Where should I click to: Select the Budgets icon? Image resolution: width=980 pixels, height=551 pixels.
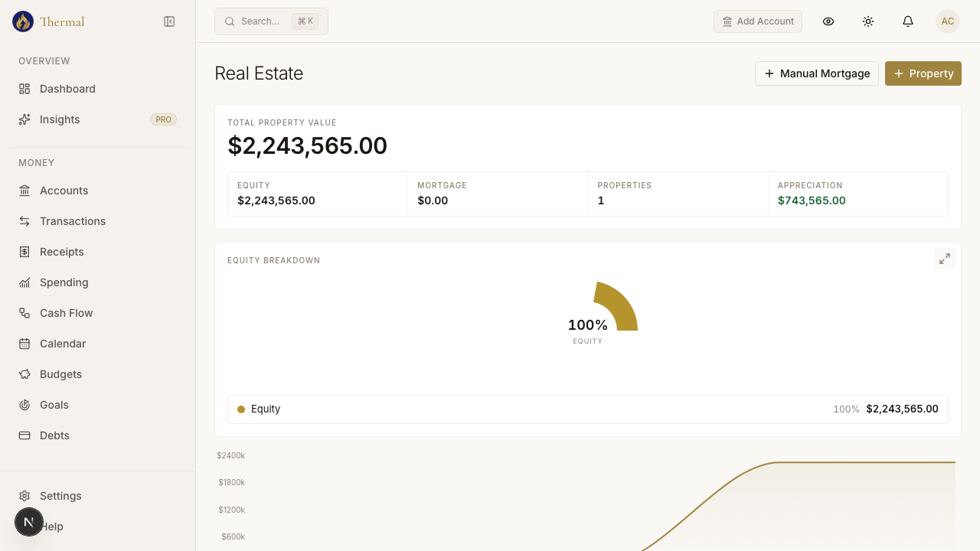click(25, 374)
